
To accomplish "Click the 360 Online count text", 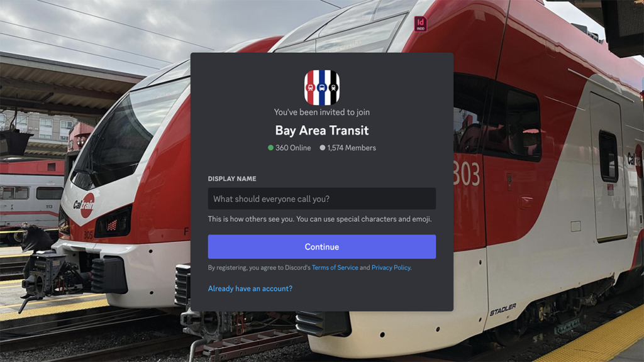I will tap(293, 148).
